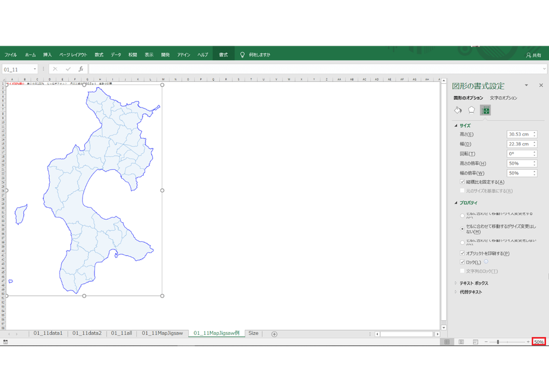This screenshot has width=549, height=392.
Task: Click the horizontal scrollbar track
Action: pyautogui.click(x=407, y=334)
